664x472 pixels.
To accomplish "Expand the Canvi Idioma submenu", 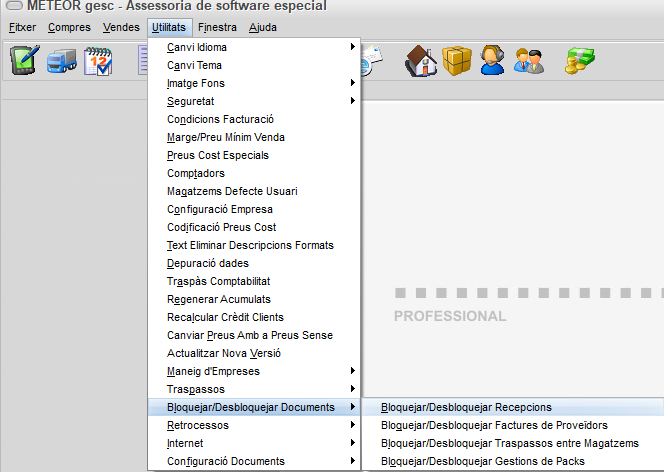I will pos(254,47).
